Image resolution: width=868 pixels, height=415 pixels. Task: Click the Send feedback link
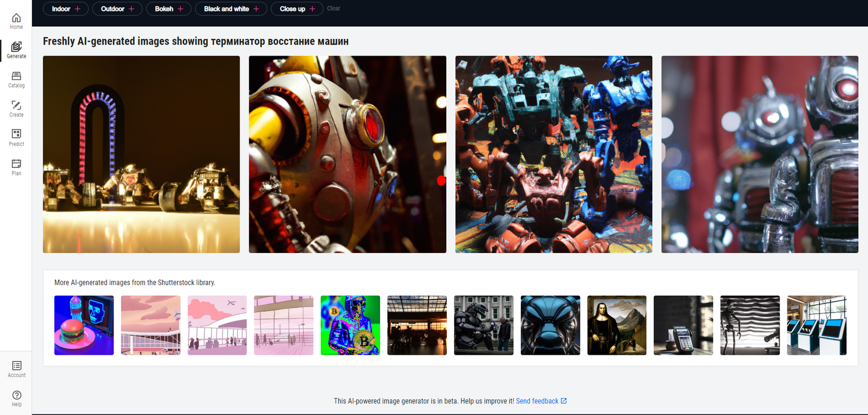point(541,401)
